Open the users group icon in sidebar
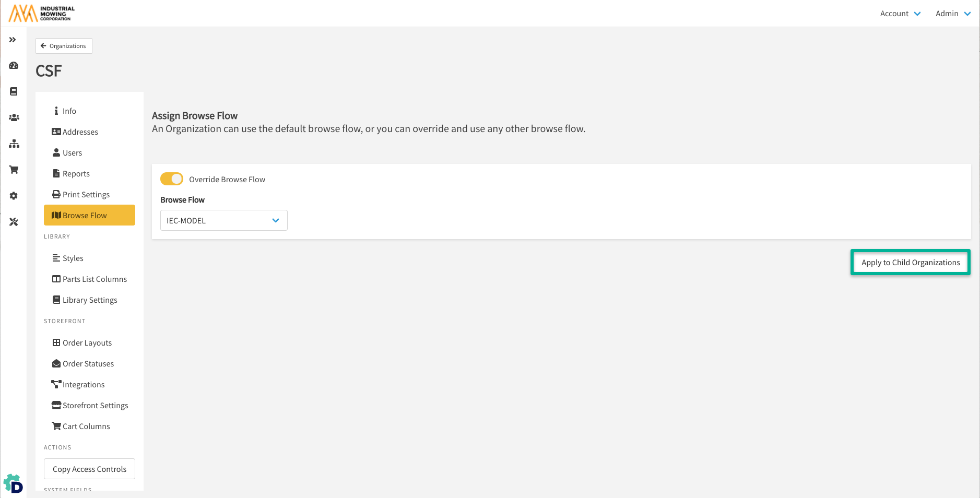The width and height of the screenshot is (980, 498). [14, 117]
